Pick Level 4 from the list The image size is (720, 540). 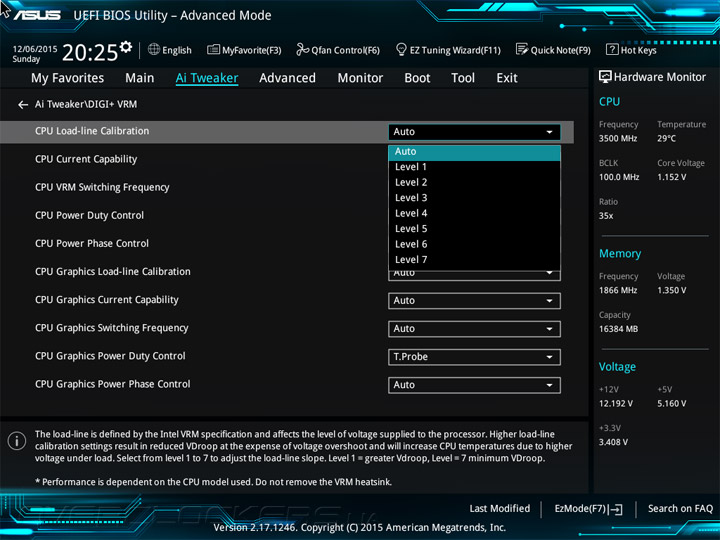(x=474, y=214)
